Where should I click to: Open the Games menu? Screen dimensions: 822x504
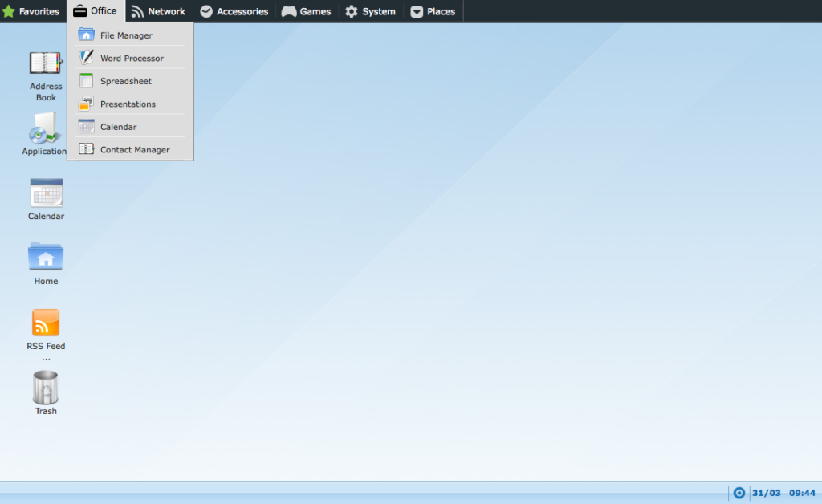click(306, 11)
